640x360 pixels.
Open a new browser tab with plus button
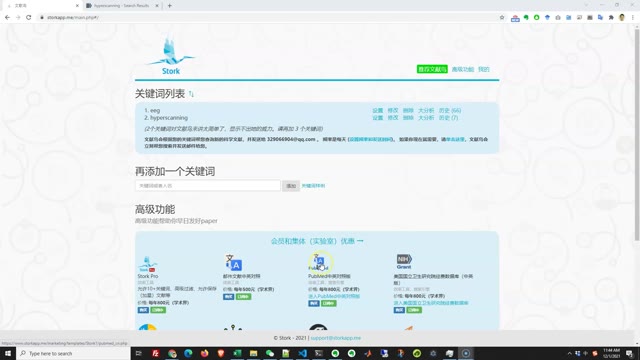pyautogui.click(x=169, y=6)
